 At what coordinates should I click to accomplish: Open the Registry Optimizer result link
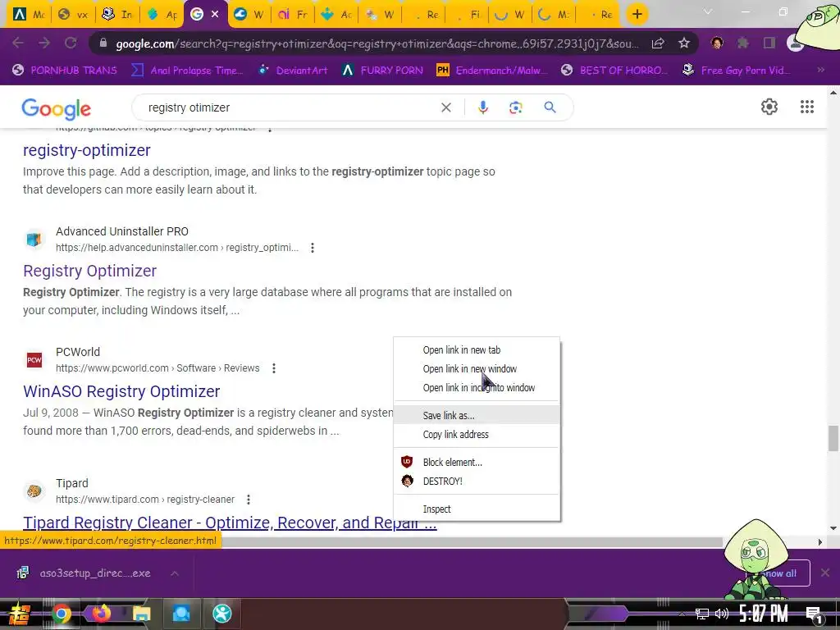(x=90, y=271)
